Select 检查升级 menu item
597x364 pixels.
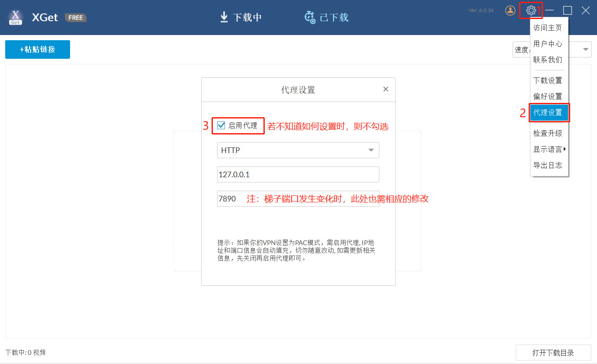tap(548, 133)
